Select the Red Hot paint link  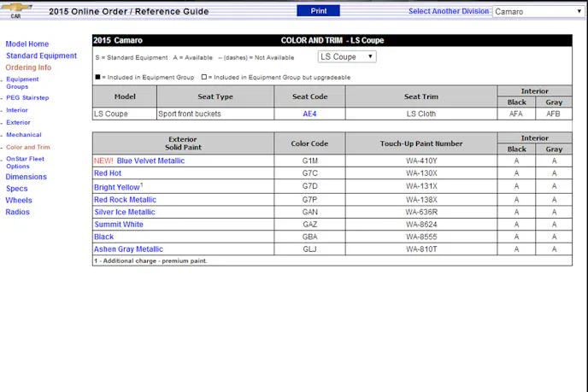pyautogui.click(x=108, y=173)
